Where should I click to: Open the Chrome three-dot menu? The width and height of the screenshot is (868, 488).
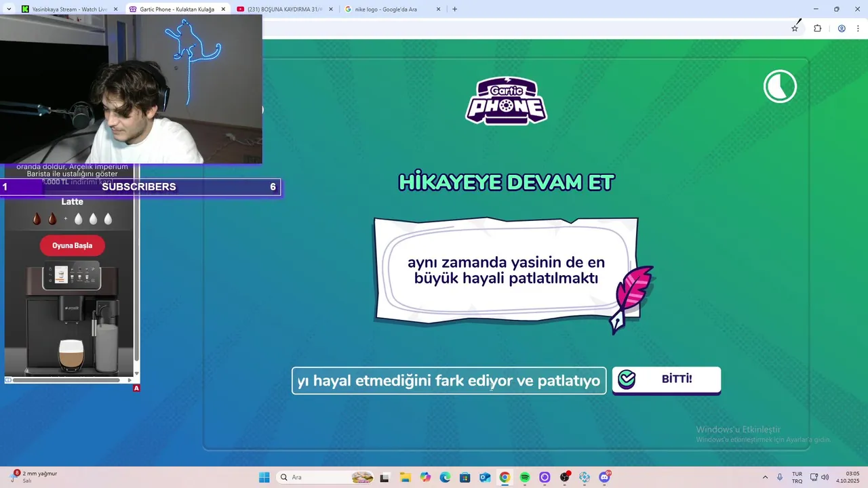(x=859, y=28)
